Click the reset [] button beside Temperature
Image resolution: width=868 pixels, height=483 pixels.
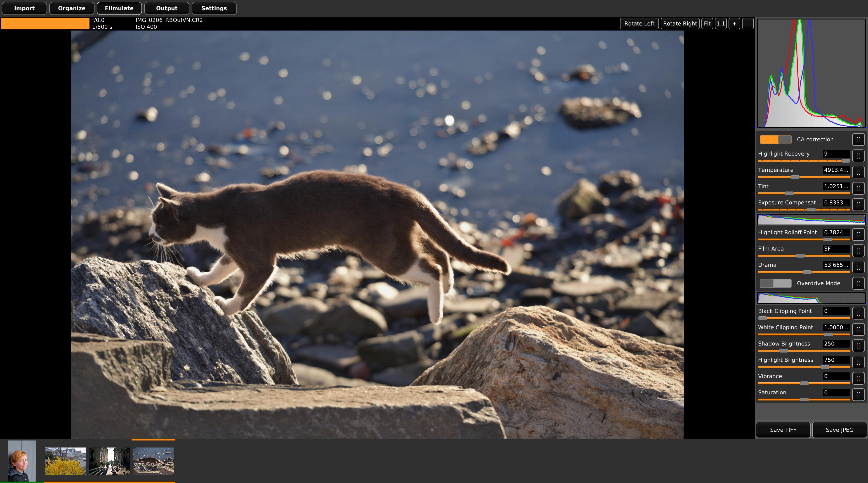[858, 172]
